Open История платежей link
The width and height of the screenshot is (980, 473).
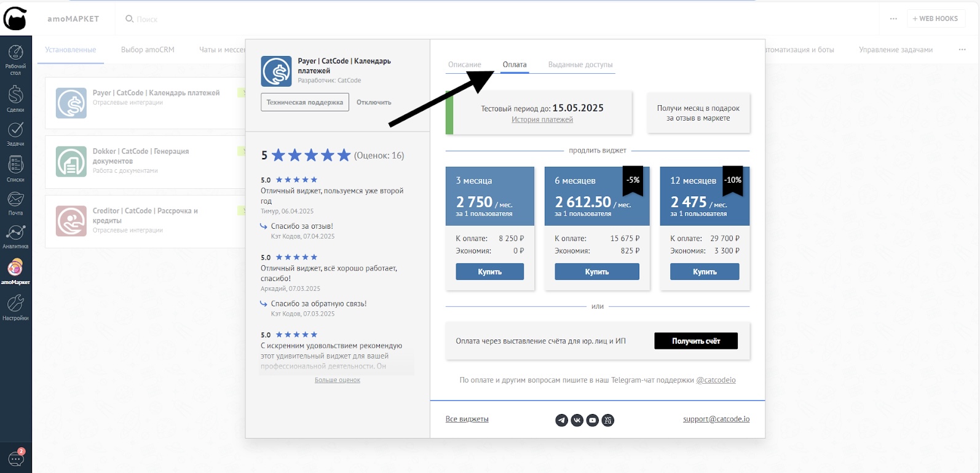tap(542, 120)
